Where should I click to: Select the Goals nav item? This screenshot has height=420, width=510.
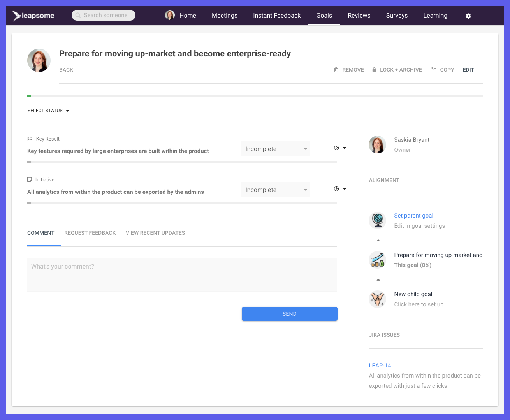(324, 15)
